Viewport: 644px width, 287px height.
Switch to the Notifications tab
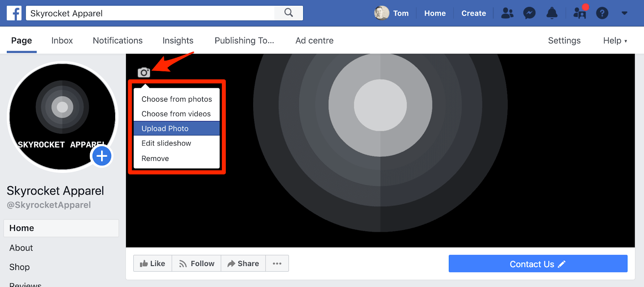point(118,40)
